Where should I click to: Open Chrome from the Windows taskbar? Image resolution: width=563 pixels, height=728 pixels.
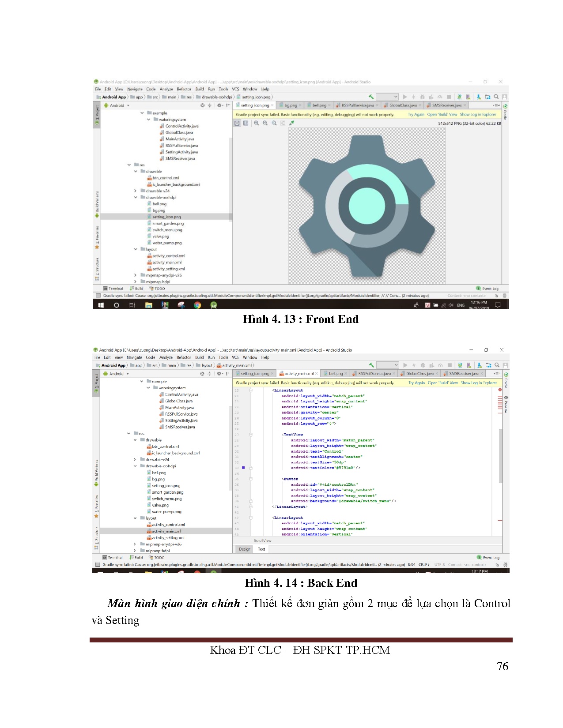pyautogui.click(x=197, y=305)
